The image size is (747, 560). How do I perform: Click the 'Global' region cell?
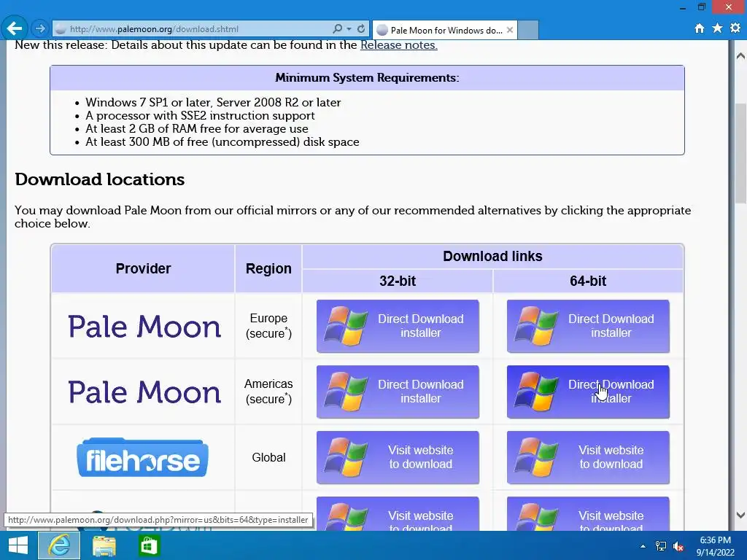point(268,458)
